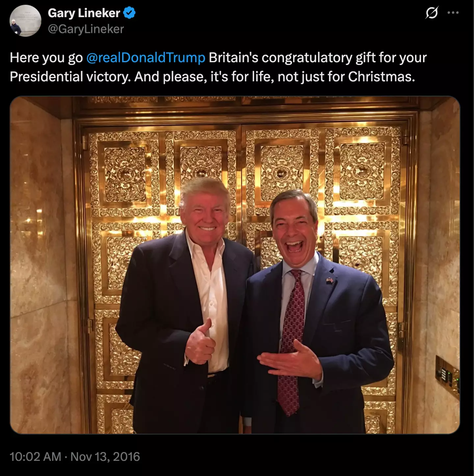Click the ornate golden door panel at top-left
Image resolution: width=474 pixels, height=476 pixels.
point(124,175)
